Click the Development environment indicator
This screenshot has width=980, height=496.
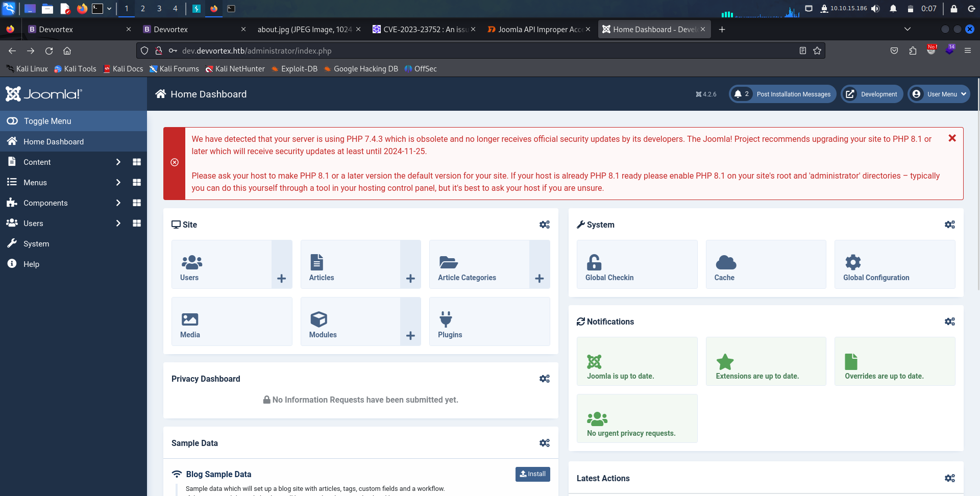871,94
